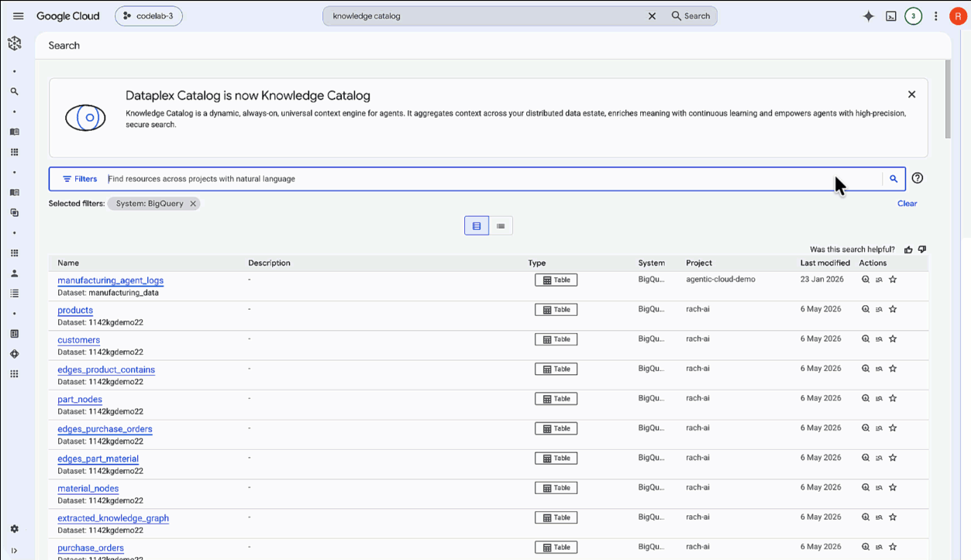This screenshot has height=560, width=971.
Task: Click list-search icon for edges_product_contains row
Action: (879, 369)
